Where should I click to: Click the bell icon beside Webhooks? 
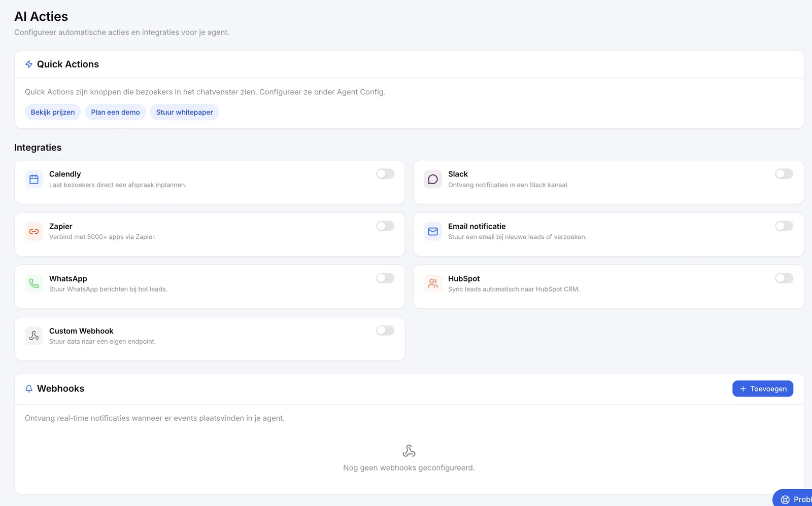click(x=29, y=389)
